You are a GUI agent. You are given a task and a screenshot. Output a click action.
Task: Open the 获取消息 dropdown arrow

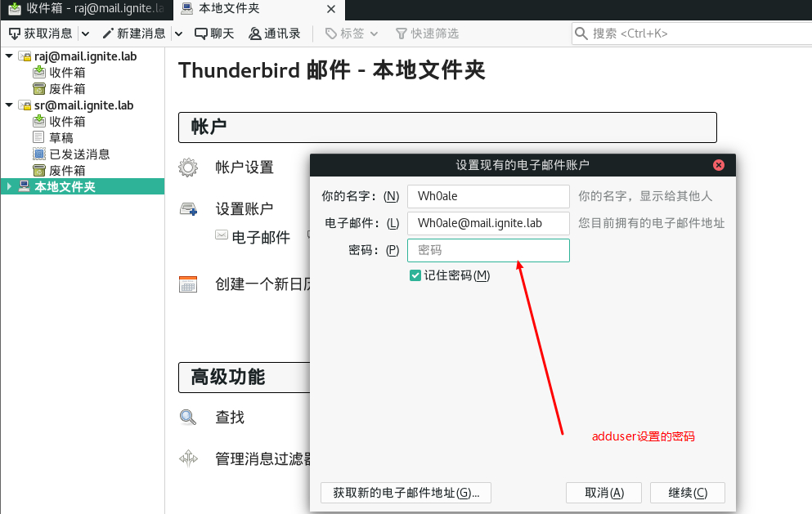point(85,34)
